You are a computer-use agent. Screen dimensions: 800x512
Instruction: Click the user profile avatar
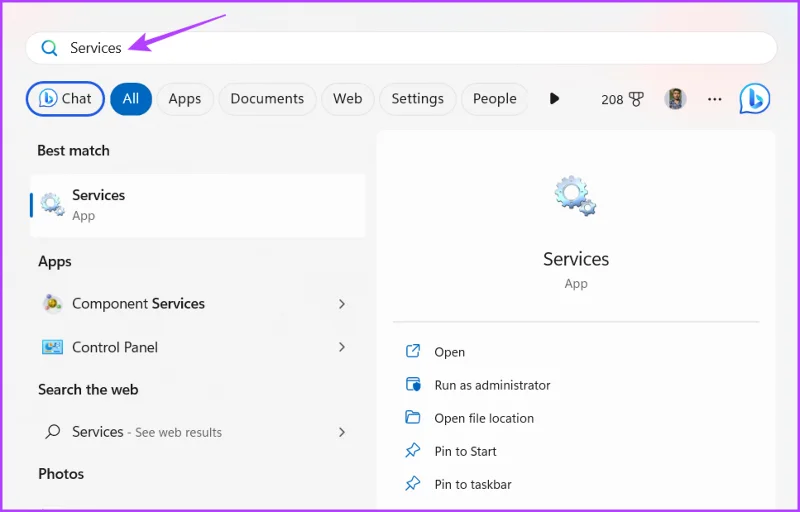(x=675, y=99)
